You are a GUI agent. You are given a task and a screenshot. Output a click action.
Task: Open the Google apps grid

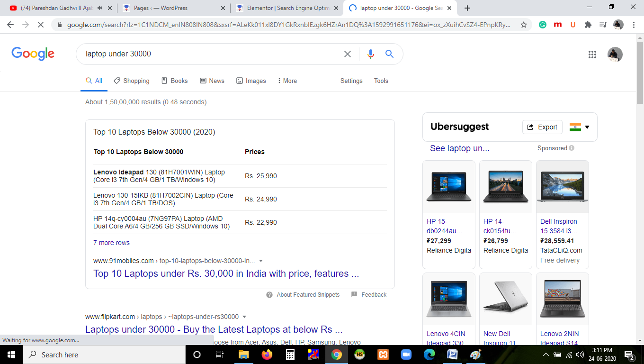pyautogui.click(x=592, y=55)
